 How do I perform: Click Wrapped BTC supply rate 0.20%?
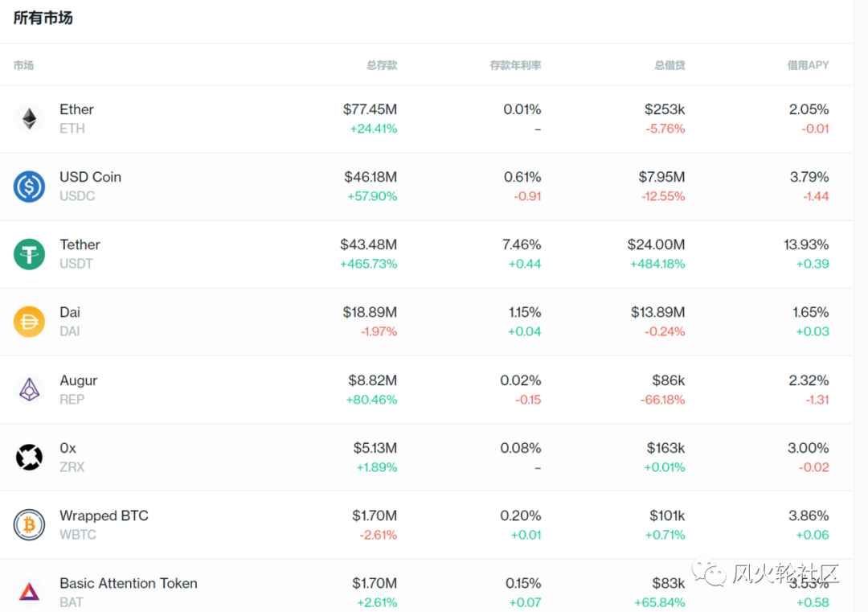click(520, 515)
